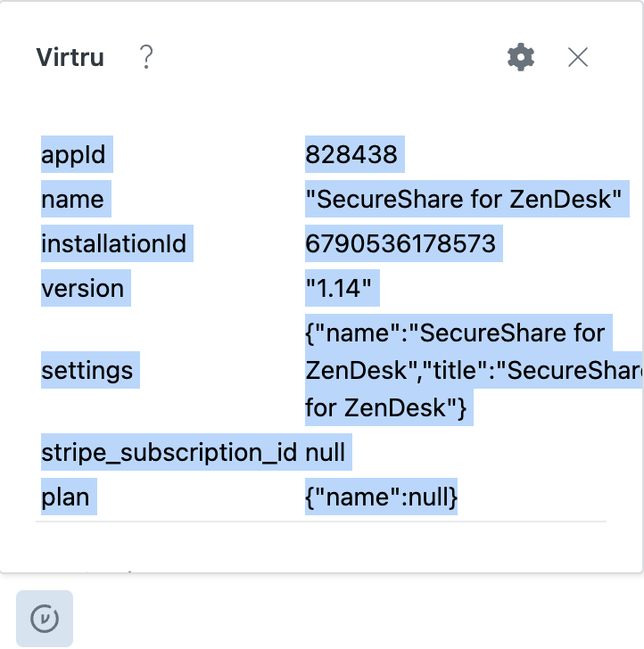Click the null stripe subscription value
The image size is (644, 649).
pyautogui.click(x=325, y=452)
